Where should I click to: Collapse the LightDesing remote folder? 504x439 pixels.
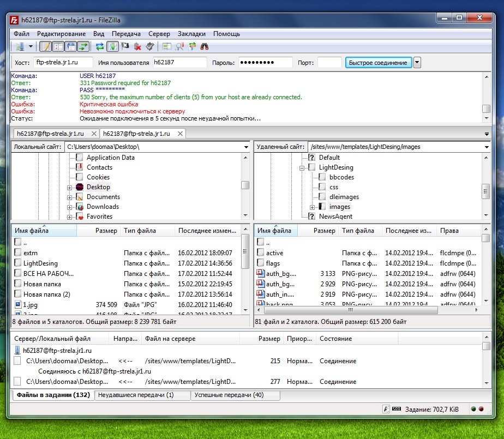[x=302, y=168]
